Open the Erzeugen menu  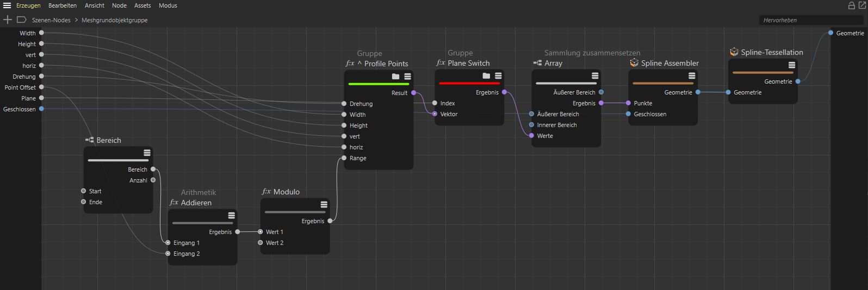point(28,5)
